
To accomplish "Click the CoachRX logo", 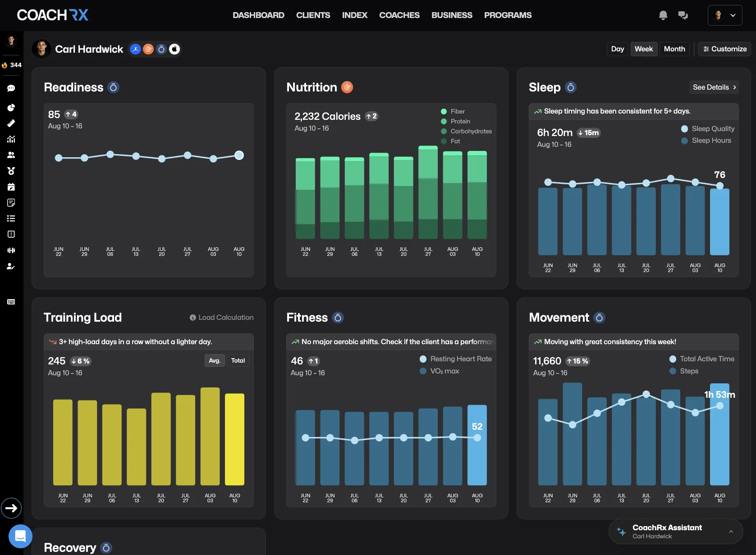I will tap(53, 15).
